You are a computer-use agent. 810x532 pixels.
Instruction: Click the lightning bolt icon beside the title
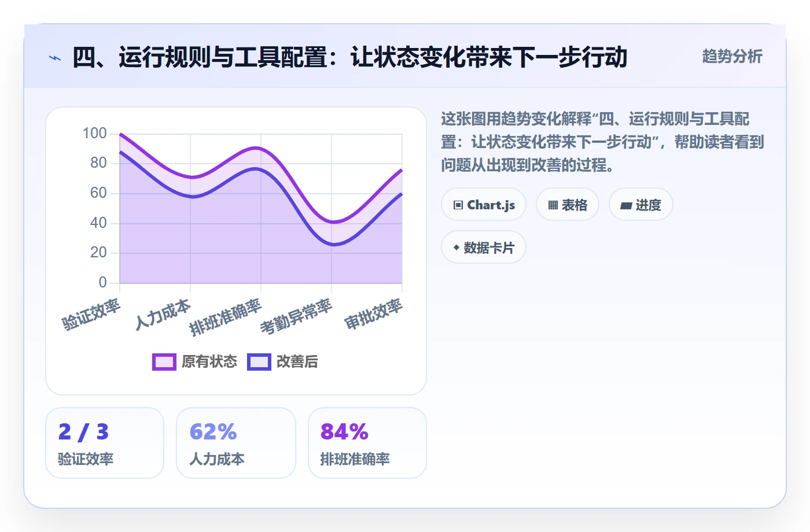tap(55, 58)
